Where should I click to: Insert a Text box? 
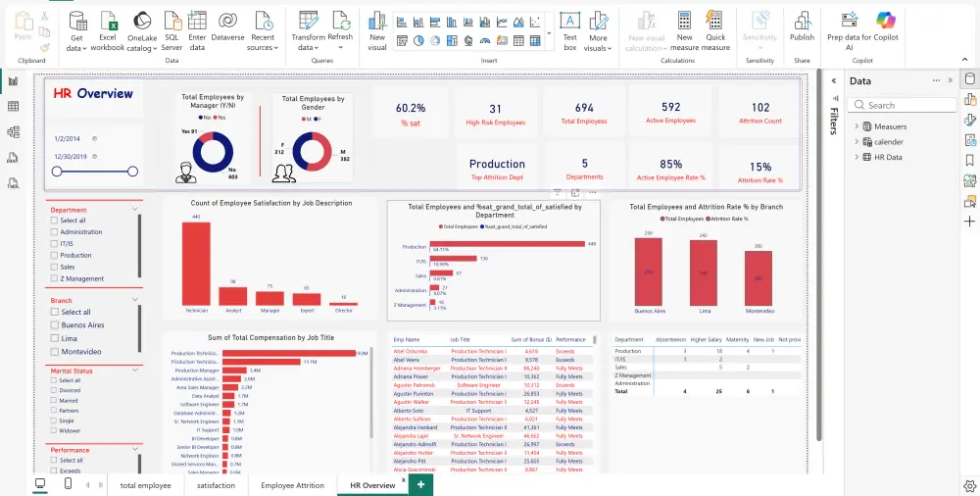pyautogui.click(x=569, y=31)
